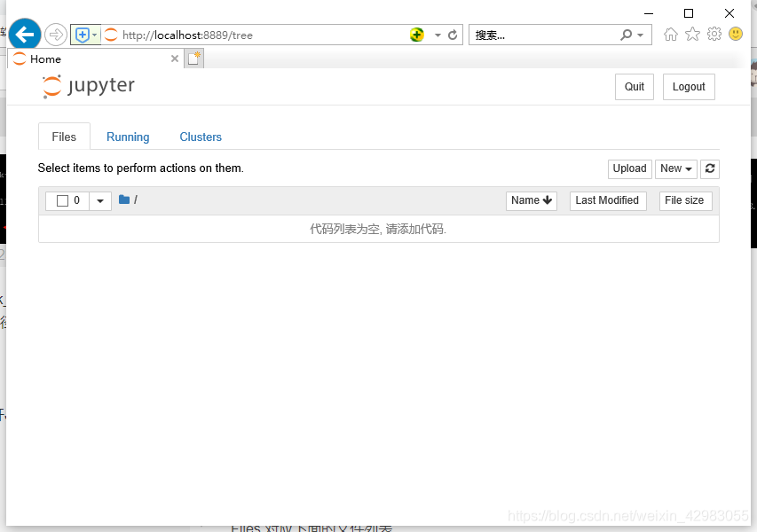Sort files by Name
Viewport: 757px width, 532px height.
[531, 200]
